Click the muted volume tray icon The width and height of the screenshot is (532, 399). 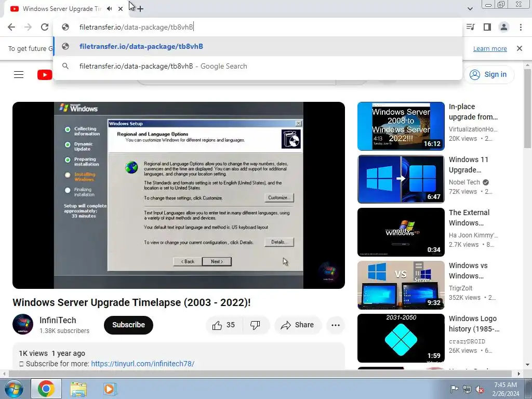point(480,389)
